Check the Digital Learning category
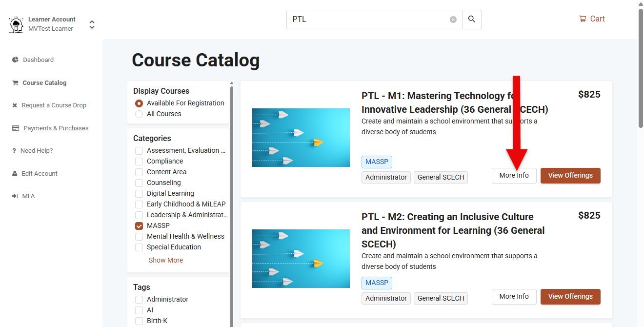The image size is (644, 327). click(139, 194)
